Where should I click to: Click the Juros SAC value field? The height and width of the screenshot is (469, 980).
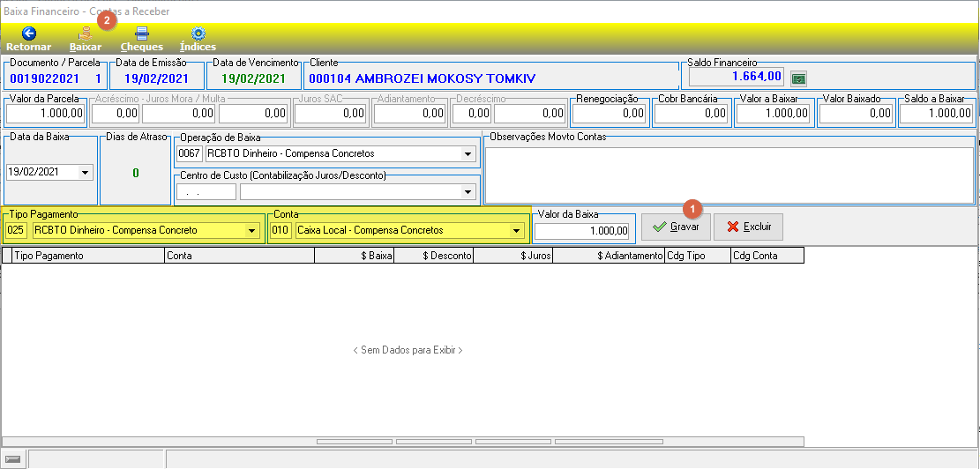point(331,114)
